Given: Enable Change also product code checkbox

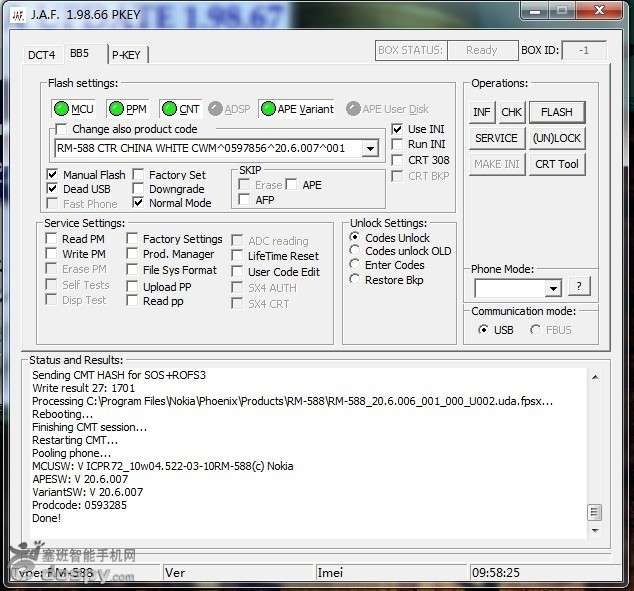Looking at the screenshot, I should [x=62, y=129].
